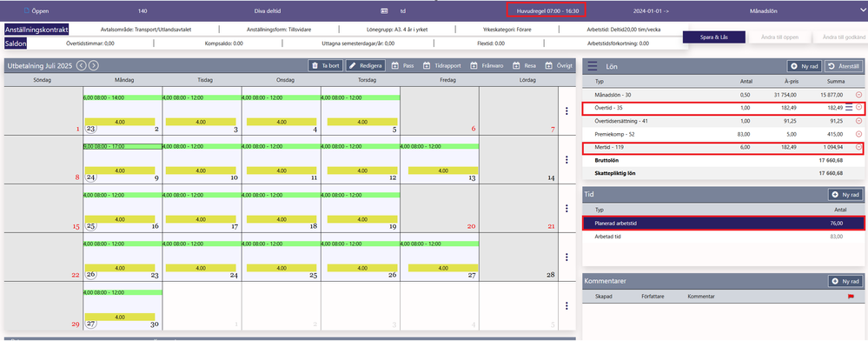The height and width of the screenshot is (341, 868).
Task: Click week number 23 circle
Action: (90, 129)
